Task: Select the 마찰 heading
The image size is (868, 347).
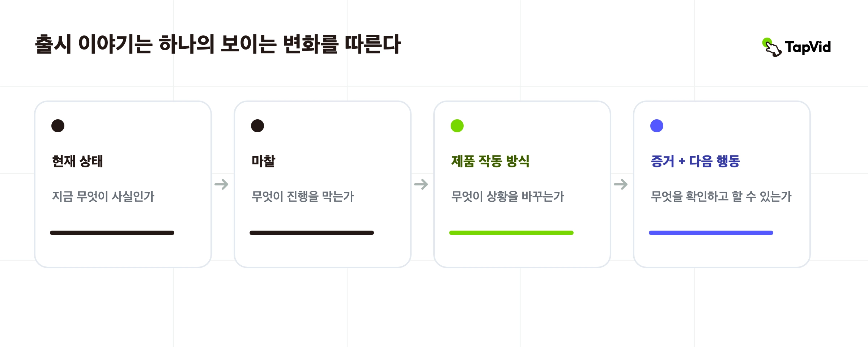Action: [263, 161]
